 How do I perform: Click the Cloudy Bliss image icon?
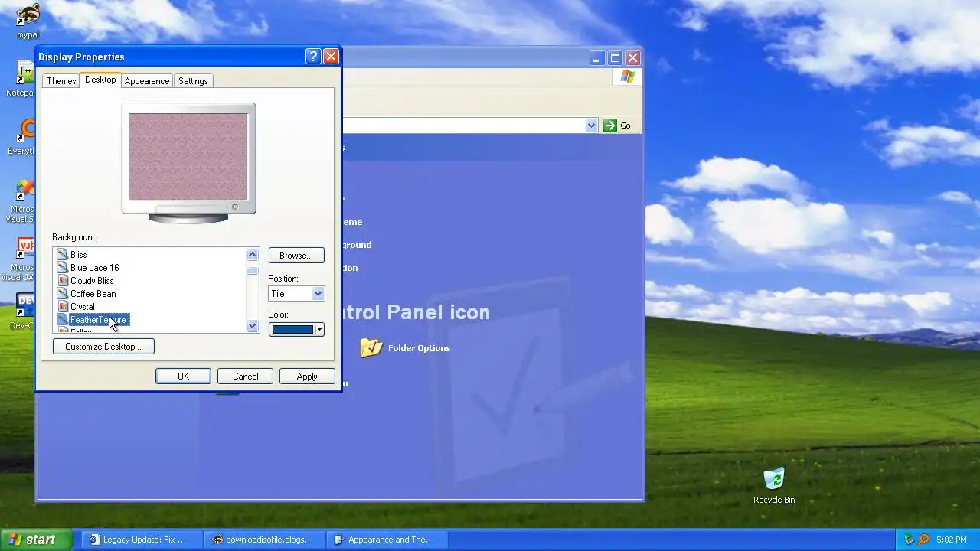(63, 281)
